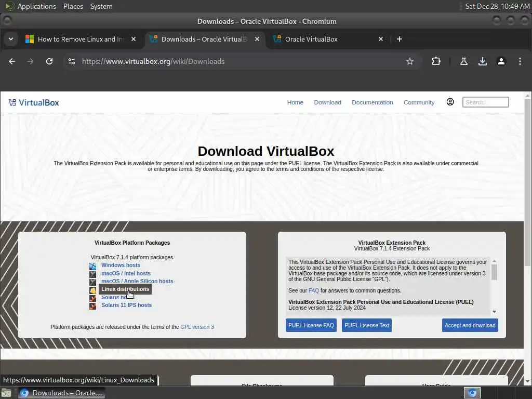Click the license text scrollbar up arrow

(x=495, y=261)
